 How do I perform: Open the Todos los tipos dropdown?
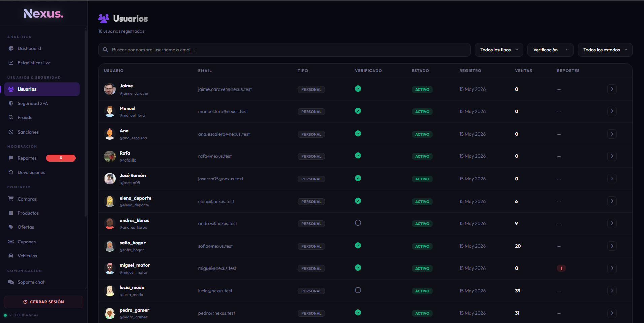[x=499, y=50]
